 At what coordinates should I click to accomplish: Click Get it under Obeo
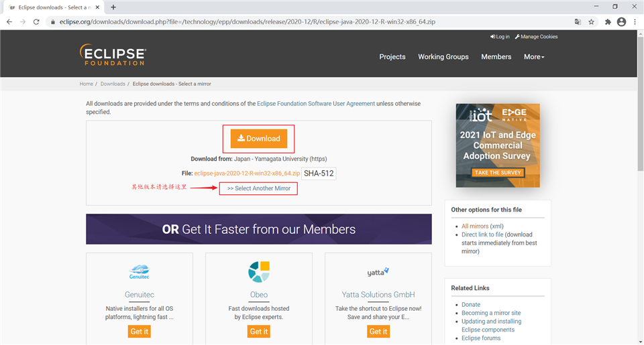coord(259,332)
